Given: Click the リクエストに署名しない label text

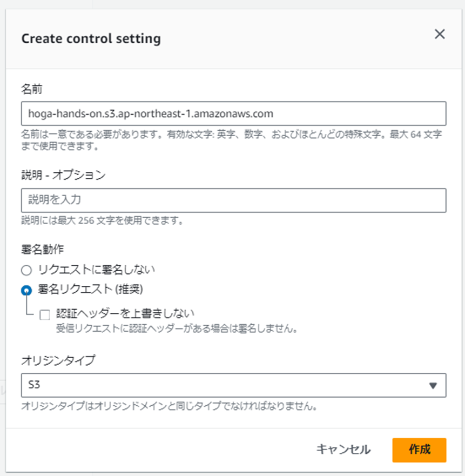Looking at the screenshot, I should click(x=96, y=270).
